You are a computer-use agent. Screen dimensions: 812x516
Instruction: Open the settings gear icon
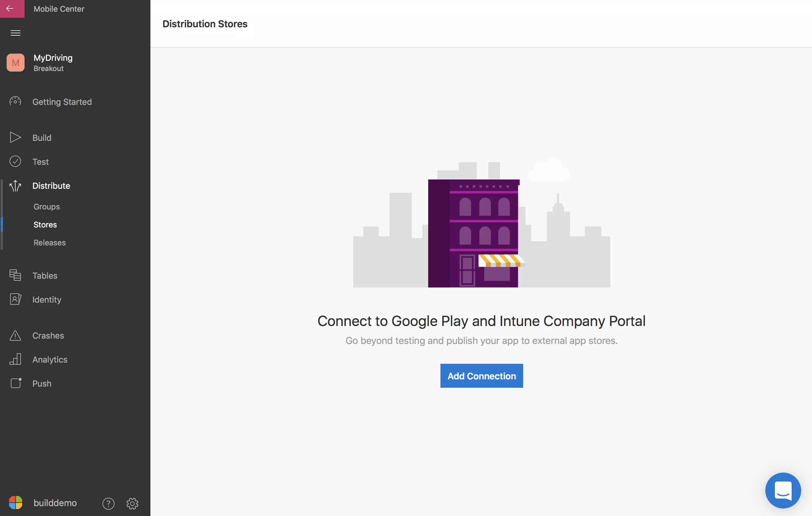pos(132,503)
